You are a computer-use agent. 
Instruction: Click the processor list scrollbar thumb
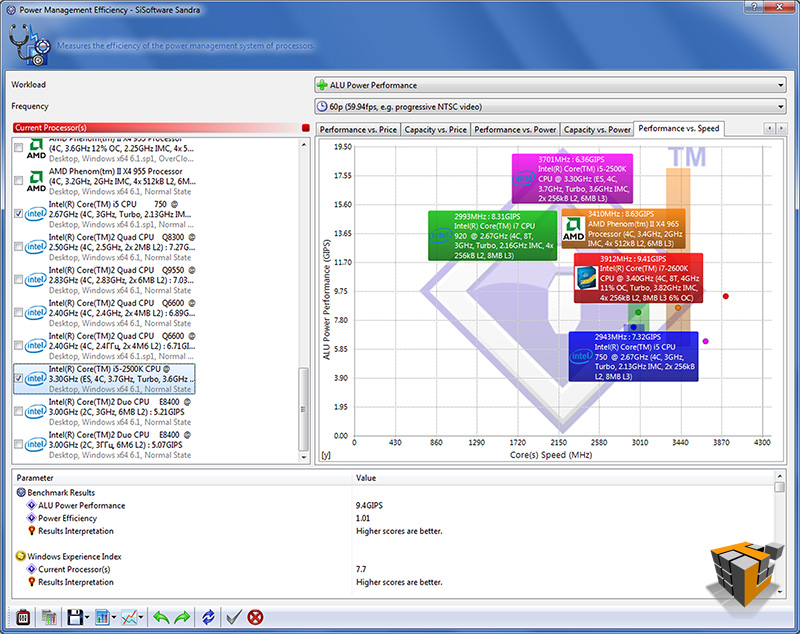(304, 409)
